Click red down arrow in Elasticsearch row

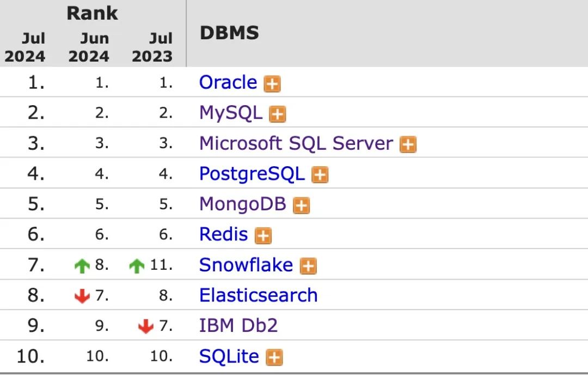pos(82,296)
